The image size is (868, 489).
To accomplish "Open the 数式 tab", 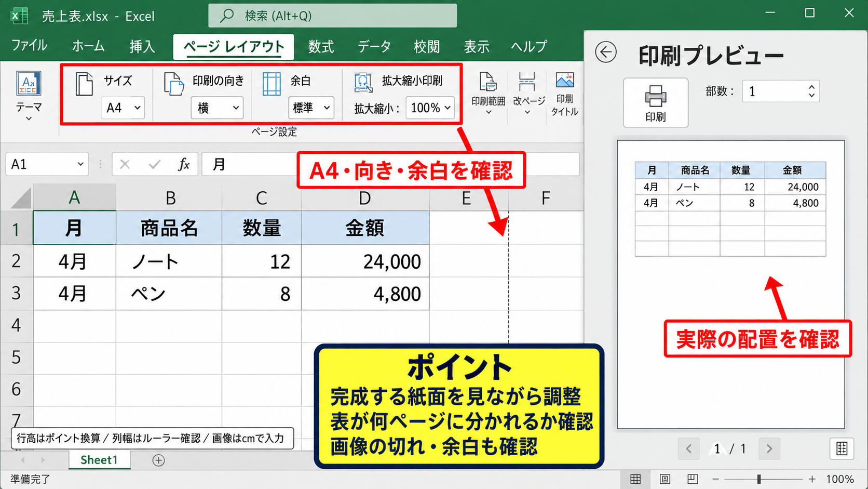I will pyautogui.click(x=321, y=46).
